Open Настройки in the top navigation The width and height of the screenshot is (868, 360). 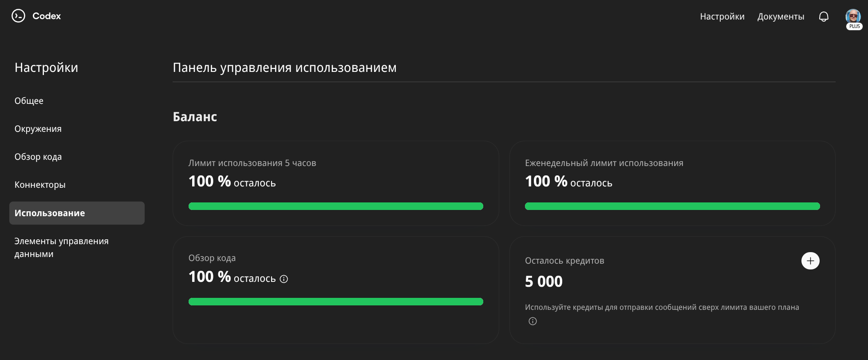click(x=722, y=16)
